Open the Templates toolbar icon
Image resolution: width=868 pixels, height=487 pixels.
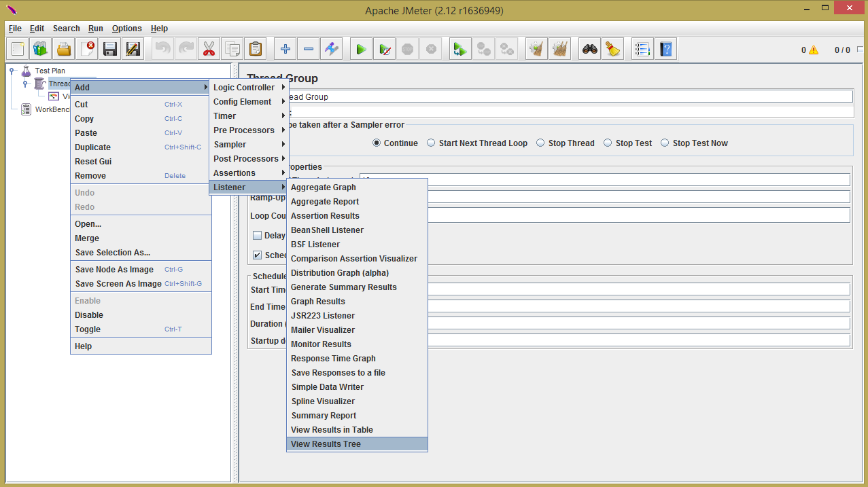[41, 49]
